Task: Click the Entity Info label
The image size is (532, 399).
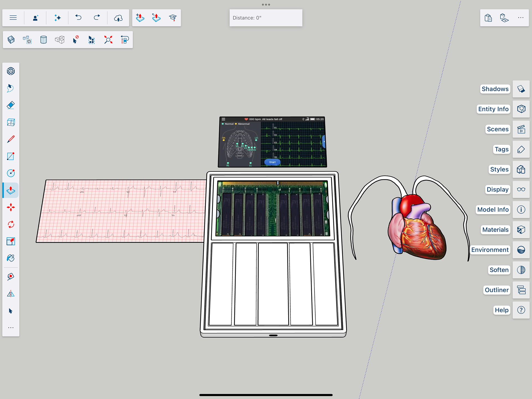Action: 493,109
